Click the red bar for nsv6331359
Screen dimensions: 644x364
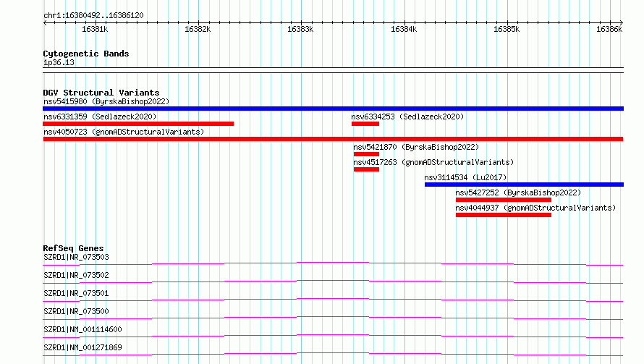138,124
